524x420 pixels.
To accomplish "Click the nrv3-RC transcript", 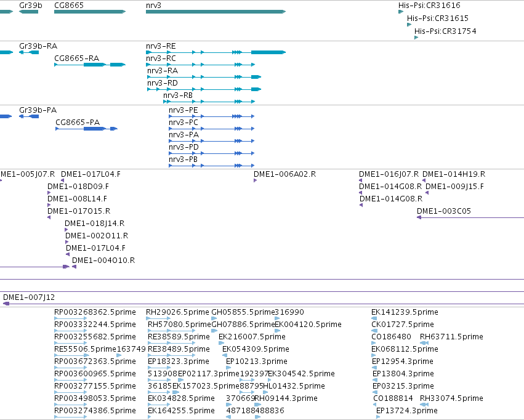I will click(161, 59).
